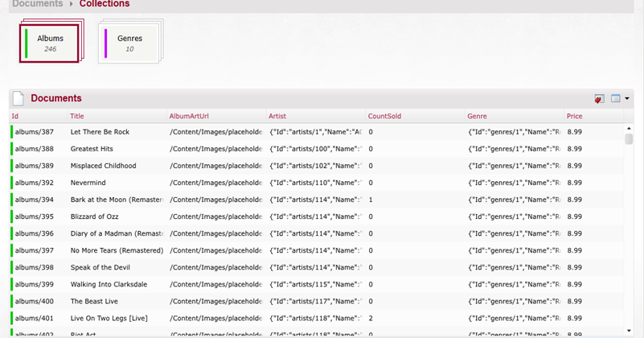Open the column chooser icon with red mark

pyautogui.click(x=599, y=99)
